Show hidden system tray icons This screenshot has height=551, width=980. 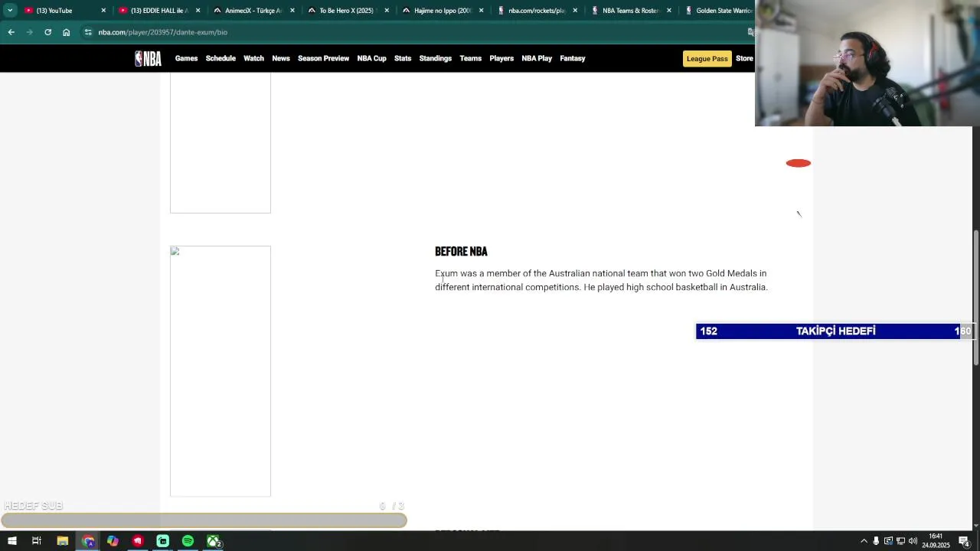point(864,541)
